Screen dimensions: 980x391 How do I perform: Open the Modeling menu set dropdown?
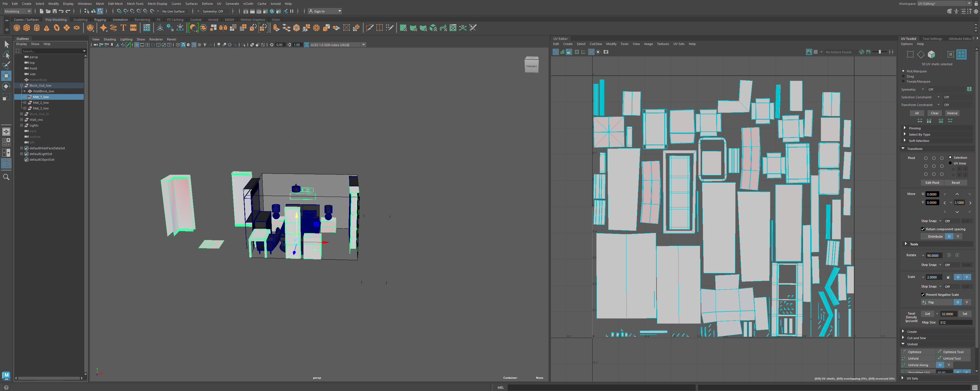point(18,11)
